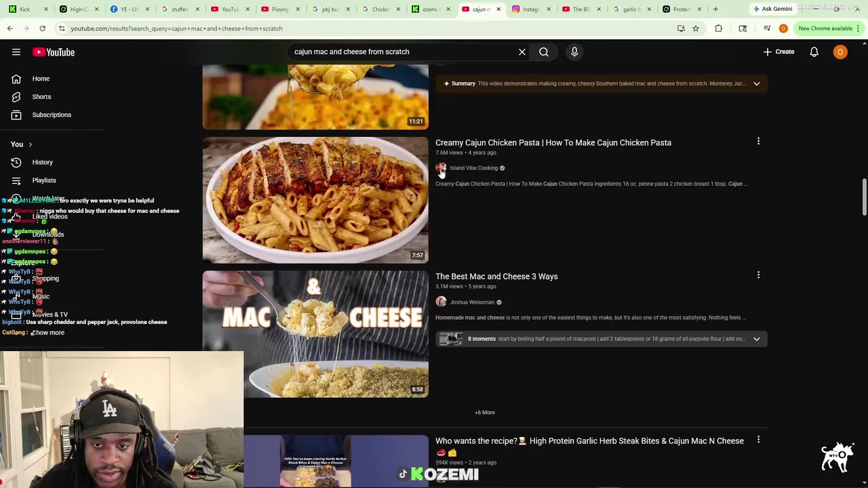Click the Home icon in sidebar
Screen dimensions: 868x488
(16, 79)
